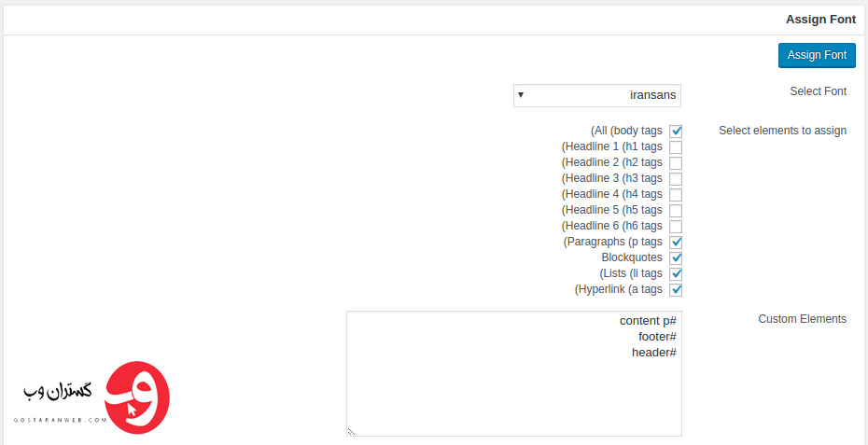
Task: Open the iransans font selection box
Action: (596, 95)
